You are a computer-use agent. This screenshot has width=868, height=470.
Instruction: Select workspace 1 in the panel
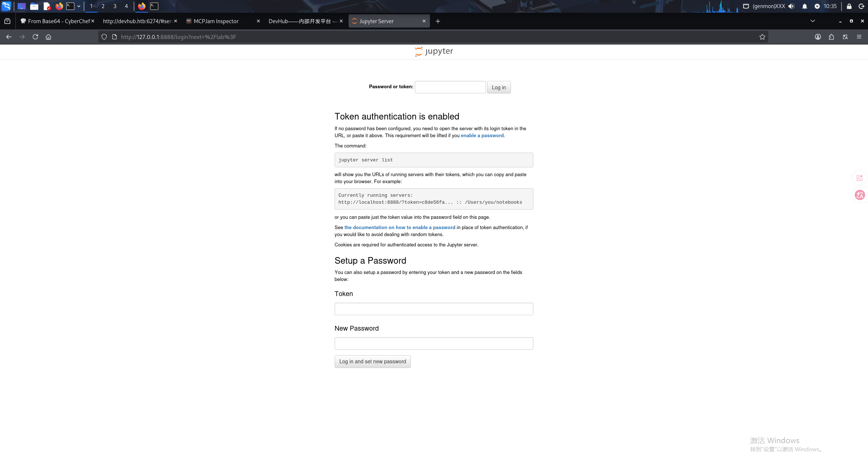coord(91,6)
